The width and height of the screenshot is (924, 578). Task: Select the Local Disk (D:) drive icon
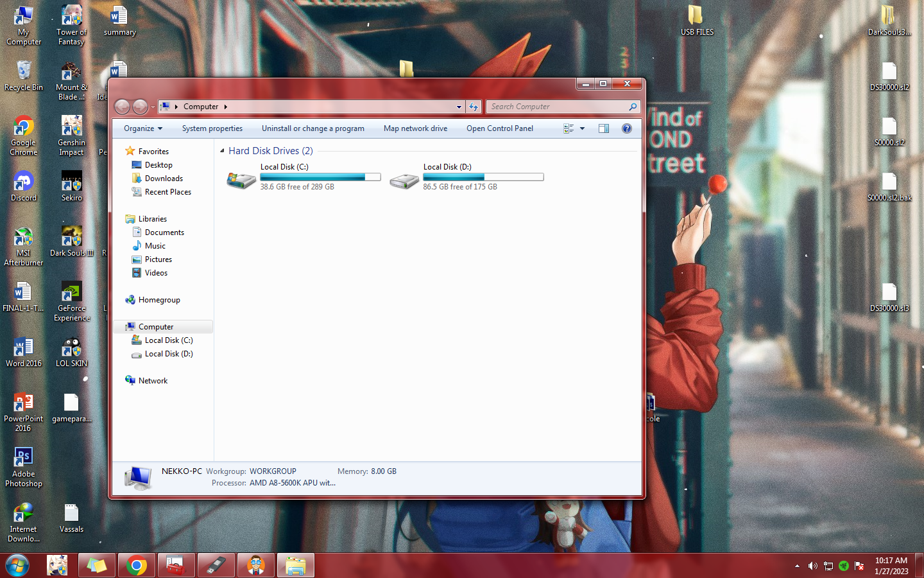[x=404, y=180]
